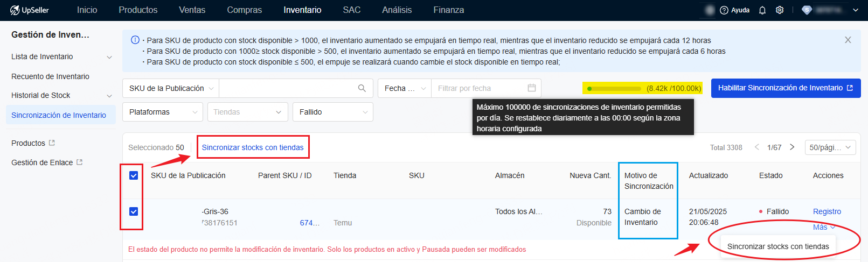Click the blurred user avatar
This screenshot has height=262, width=868.
[710, 10]
